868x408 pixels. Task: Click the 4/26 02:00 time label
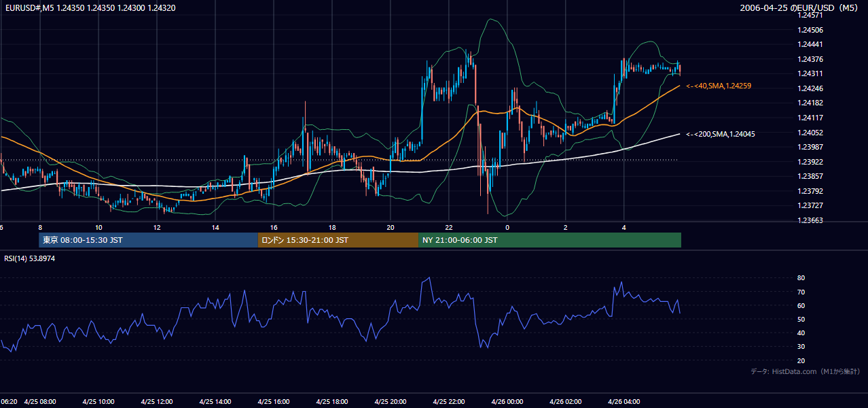[566, 402]
